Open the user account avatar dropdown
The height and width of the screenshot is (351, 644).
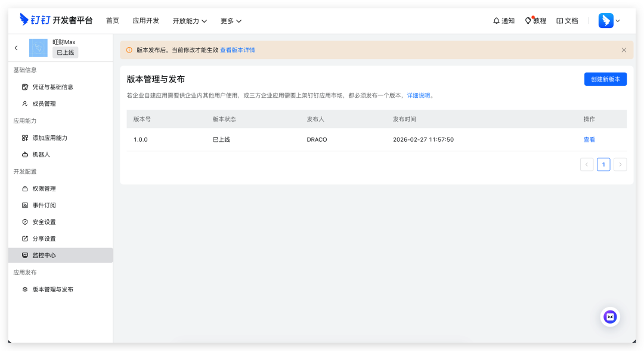(609, 21)
